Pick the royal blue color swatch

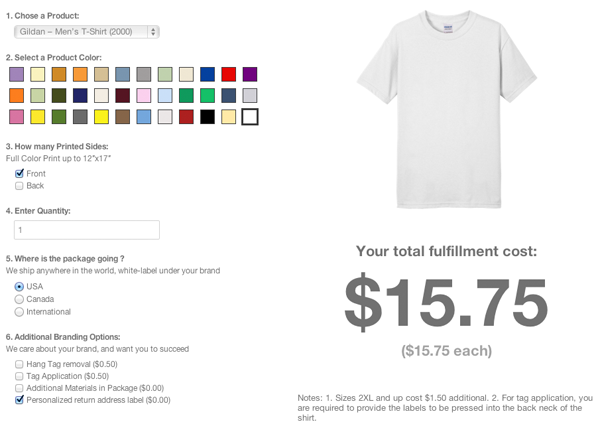[207, 74]
